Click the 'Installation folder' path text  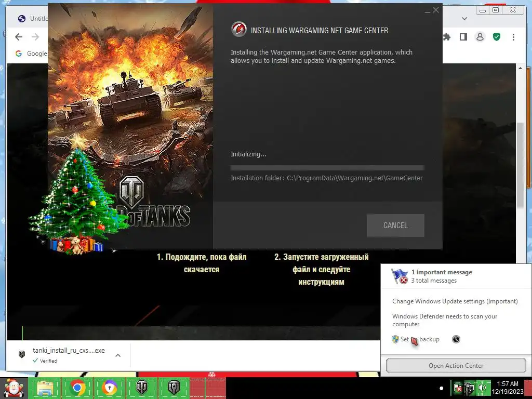(x=327, y=178)
